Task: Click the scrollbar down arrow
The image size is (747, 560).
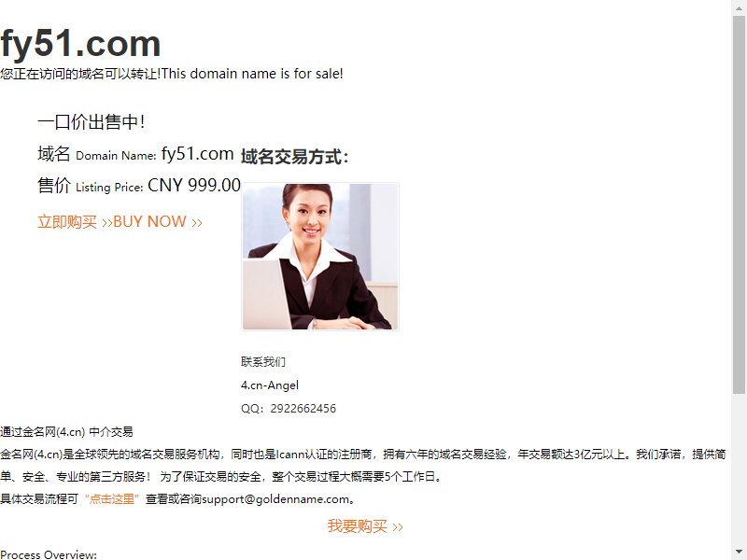Action: click(739, 553)
